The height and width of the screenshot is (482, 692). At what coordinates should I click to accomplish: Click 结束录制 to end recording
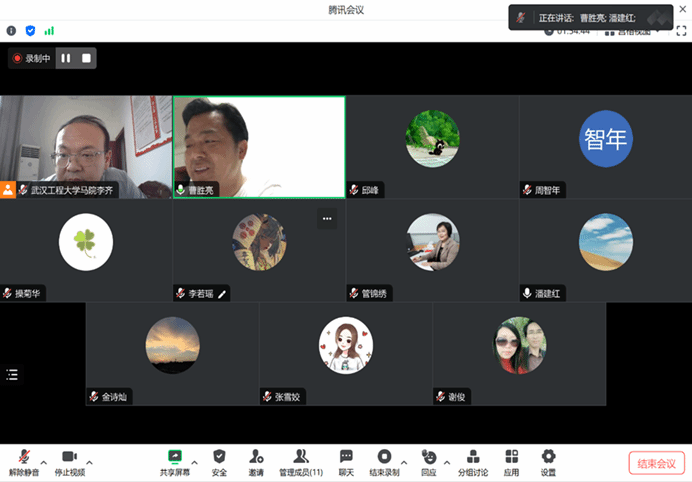383,461
